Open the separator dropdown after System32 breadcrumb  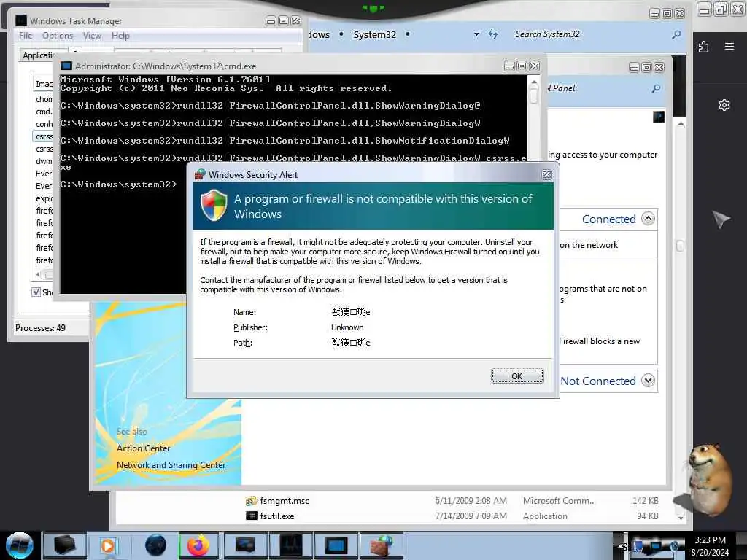[407, 34]
